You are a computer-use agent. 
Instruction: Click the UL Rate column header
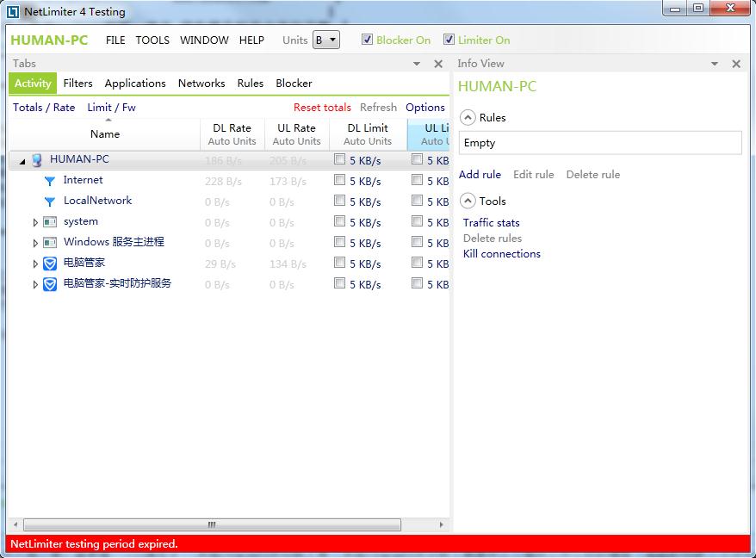[x=296, y=134]
